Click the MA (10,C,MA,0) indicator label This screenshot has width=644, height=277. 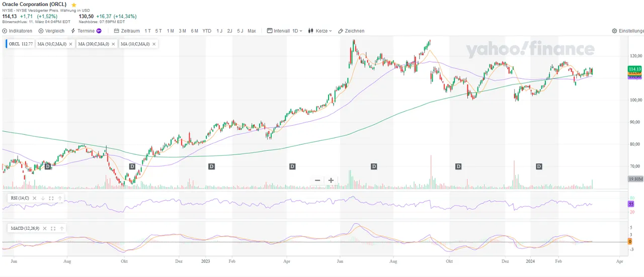click(x=135, y=44)
